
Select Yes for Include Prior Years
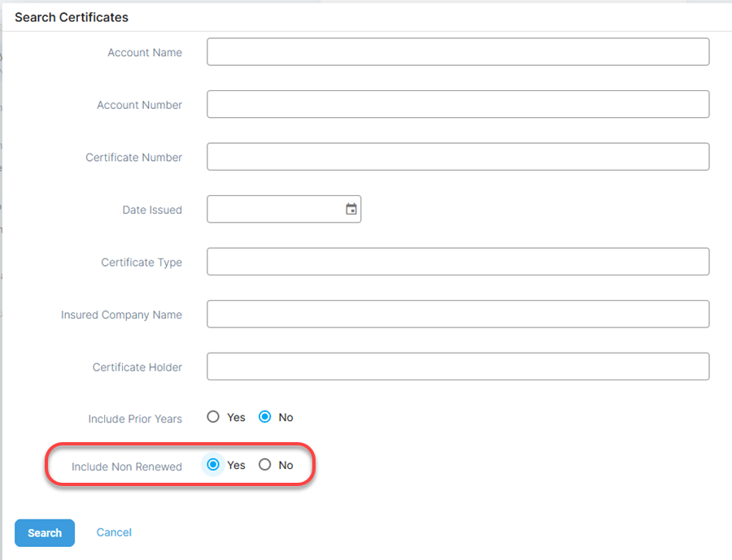[213, 417]
